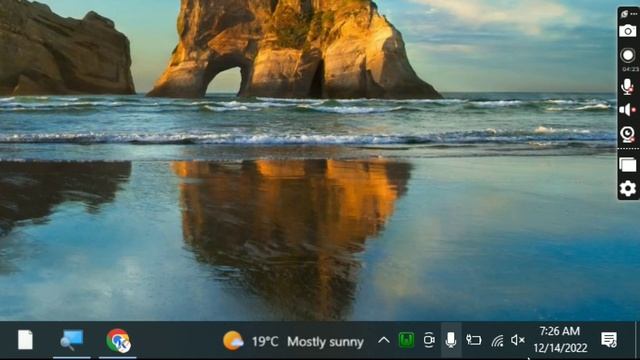This screenshot has width=640, height=360.
Task: Open Wi-Fi network settings in the tray
Action: (x=497, y=340)
